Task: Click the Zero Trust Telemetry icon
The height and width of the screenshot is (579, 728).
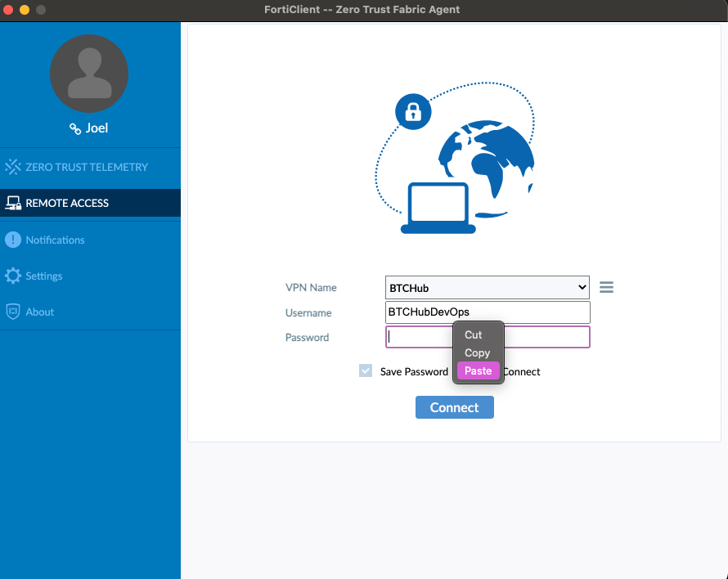Action: 13,167
